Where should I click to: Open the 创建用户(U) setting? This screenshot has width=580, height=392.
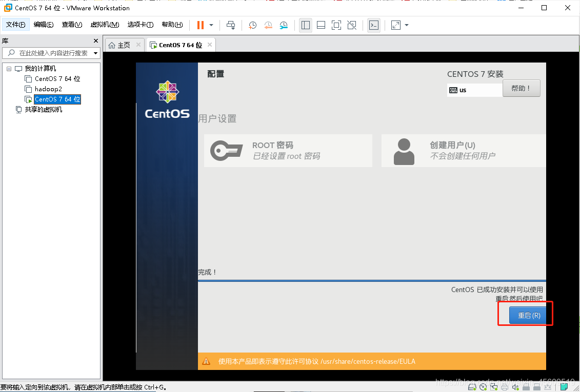(464, 151)
